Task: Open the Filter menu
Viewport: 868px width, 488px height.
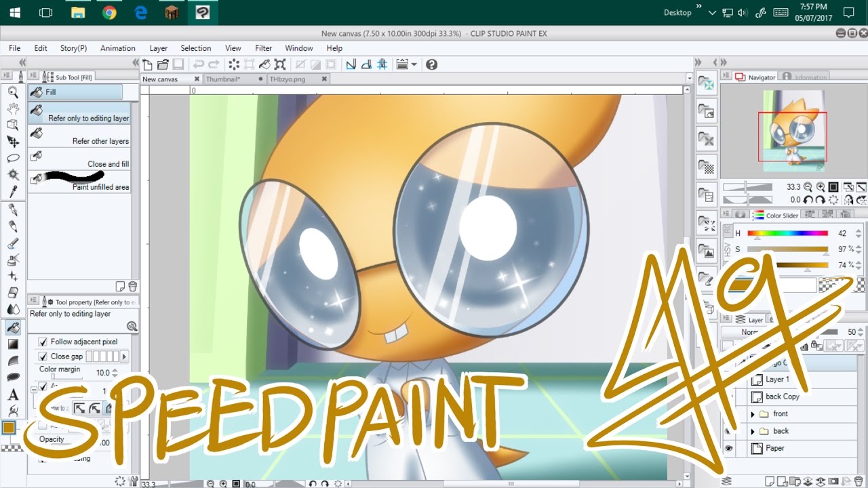Action: click(264, 48)
